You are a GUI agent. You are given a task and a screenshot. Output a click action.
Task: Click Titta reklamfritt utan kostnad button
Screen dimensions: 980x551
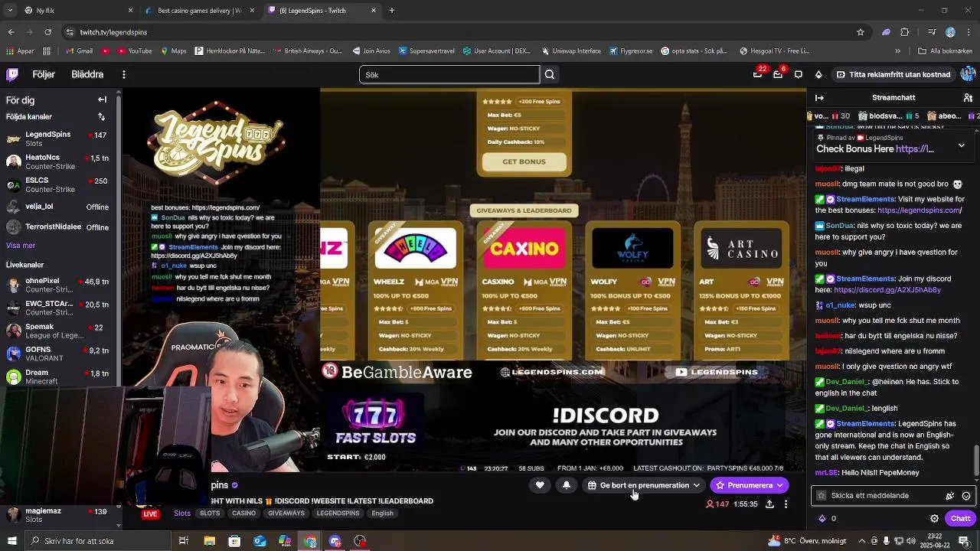[x=893, y=74]
